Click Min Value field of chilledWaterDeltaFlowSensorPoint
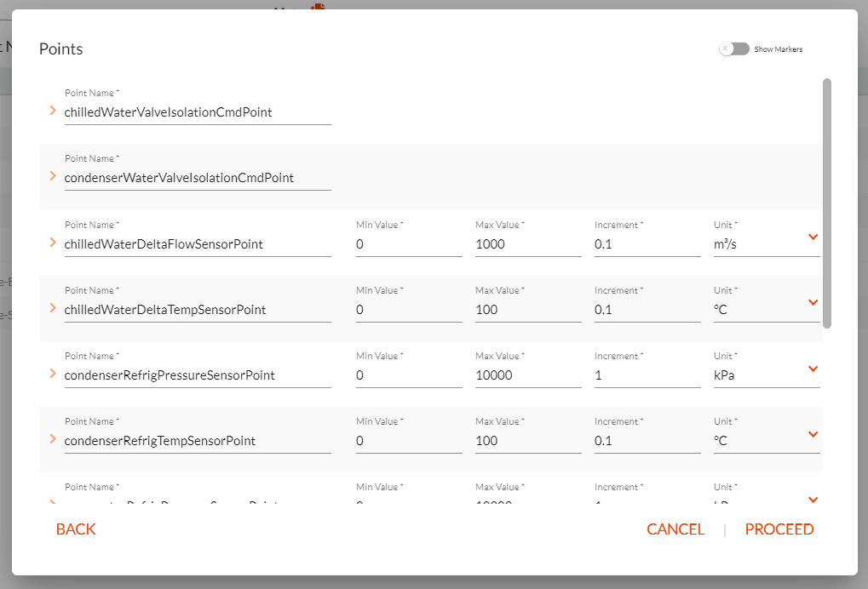The width and height of the screenshot is (868, 589). pyautogui.click(x=409, y=244)
